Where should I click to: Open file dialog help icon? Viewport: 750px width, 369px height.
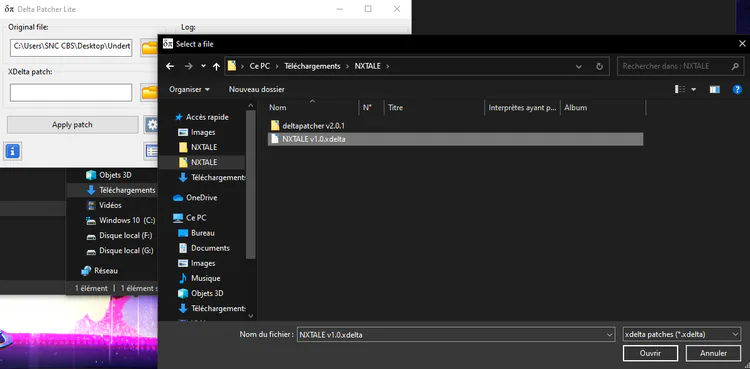738,89
